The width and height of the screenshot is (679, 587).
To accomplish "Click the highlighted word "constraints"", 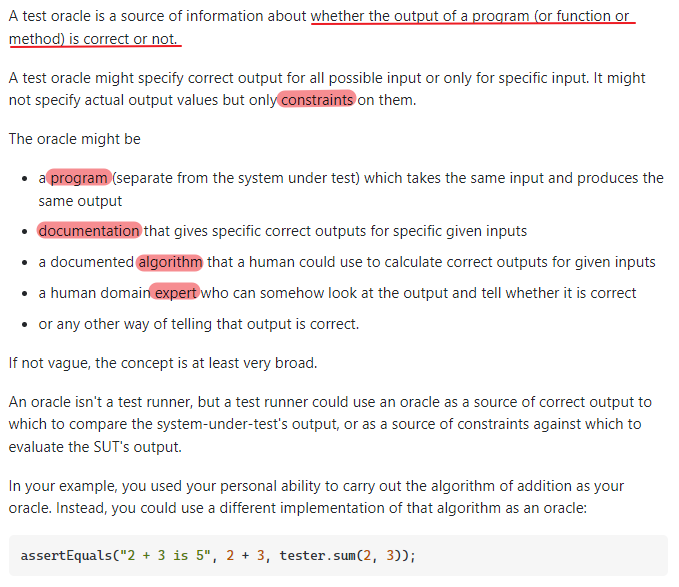I will click(317, 100).
